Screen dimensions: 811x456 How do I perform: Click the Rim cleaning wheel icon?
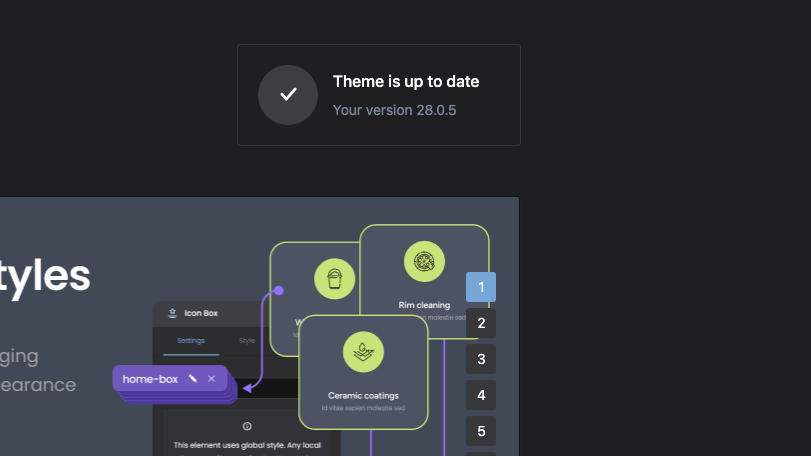click(424, 262)
